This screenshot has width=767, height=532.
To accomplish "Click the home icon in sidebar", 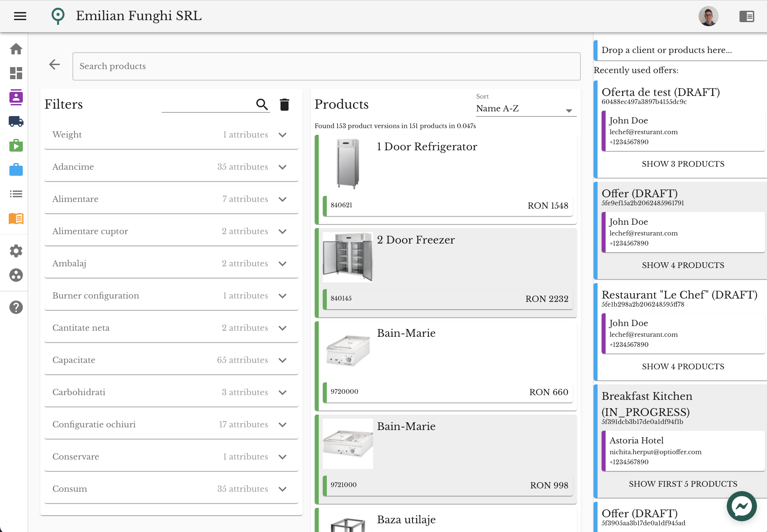I will pyautogui.click(x=16, y=49).
